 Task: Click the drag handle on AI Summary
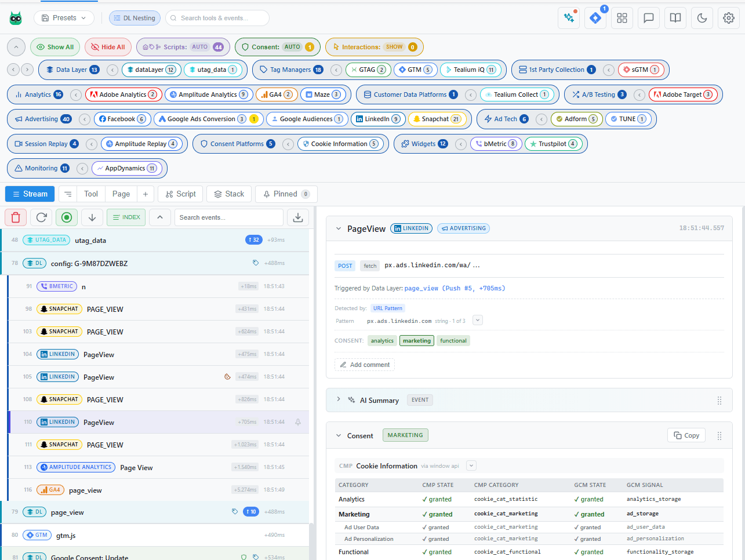click(x=719, y=401)
